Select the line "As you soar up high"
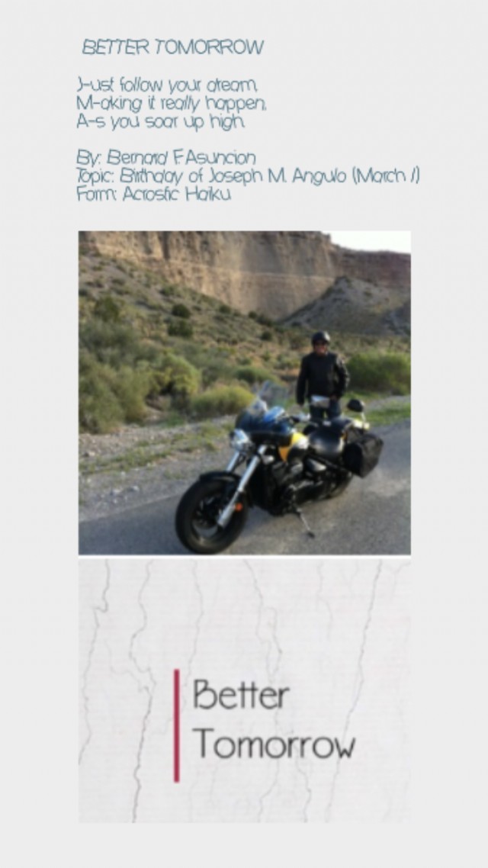488x868 pixels. (160, 121)
